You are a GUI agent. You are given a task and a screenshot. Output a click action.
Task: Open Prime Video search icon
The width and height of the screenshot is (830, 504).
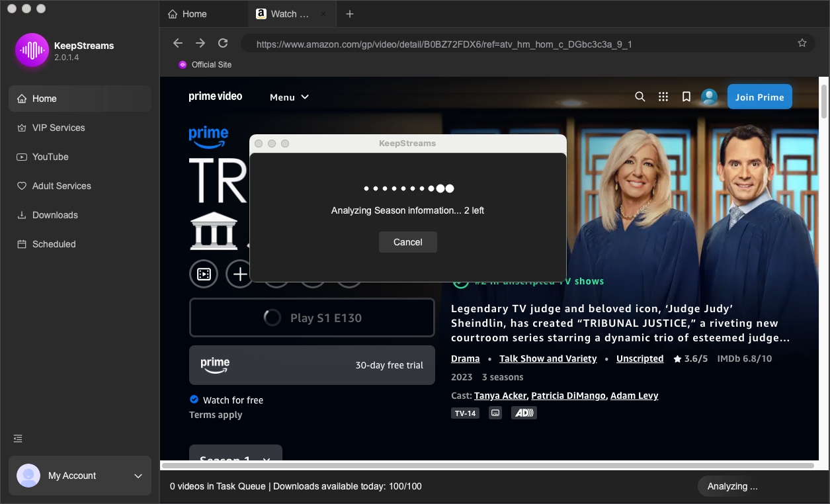tap(640, 97)
